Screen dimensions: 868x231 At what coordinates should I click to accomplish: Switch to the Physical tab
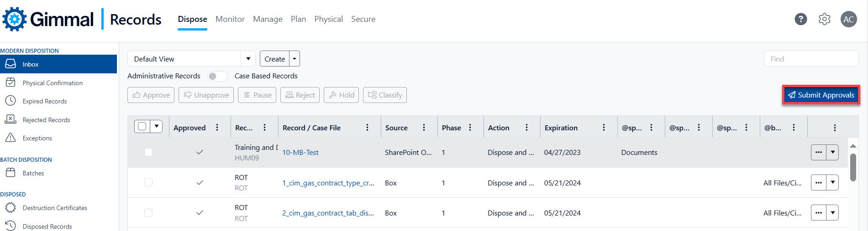click(328, 19)
